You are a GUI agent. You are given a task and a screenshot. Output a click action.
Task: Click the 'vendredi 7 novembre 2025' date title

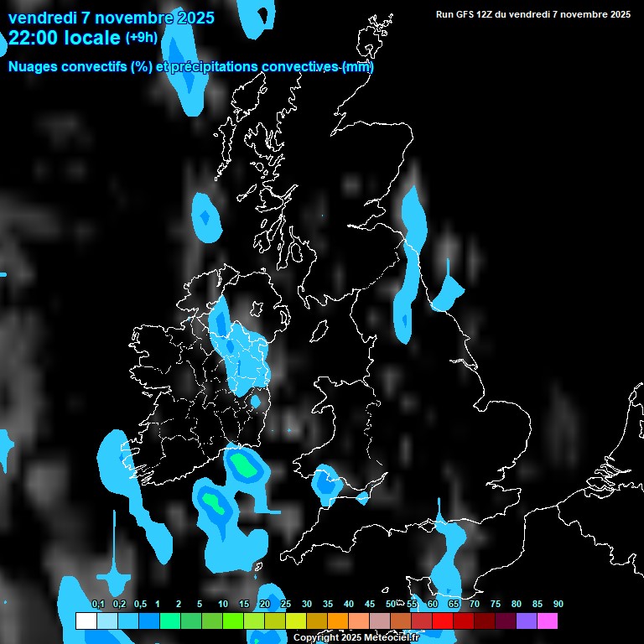coord(111,18)
